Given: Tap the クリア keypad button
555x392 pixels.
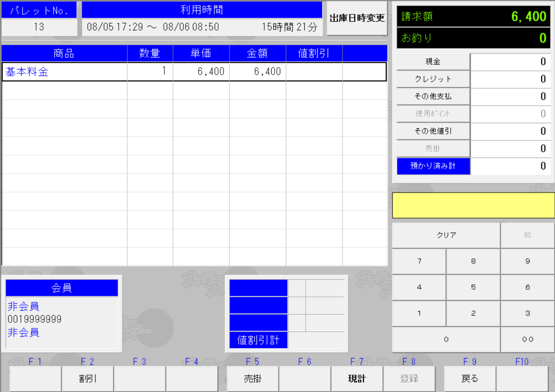Looking at the screenshot, I should [x=446, y=235].
